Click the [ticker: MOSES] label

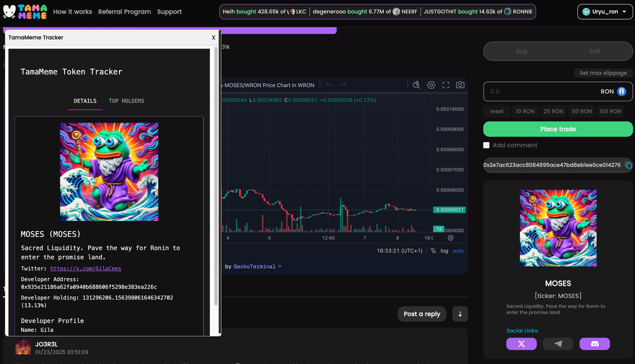558,296
